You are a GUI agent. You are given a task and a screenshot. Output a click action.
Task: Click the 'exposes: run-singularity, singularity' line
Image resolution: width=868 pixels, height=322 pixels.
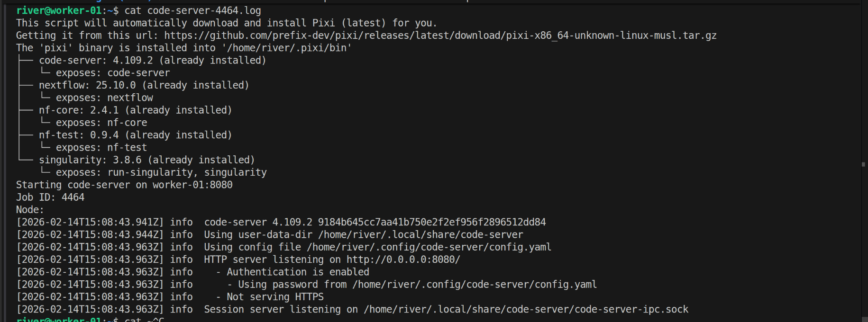(x=161, y=172)
